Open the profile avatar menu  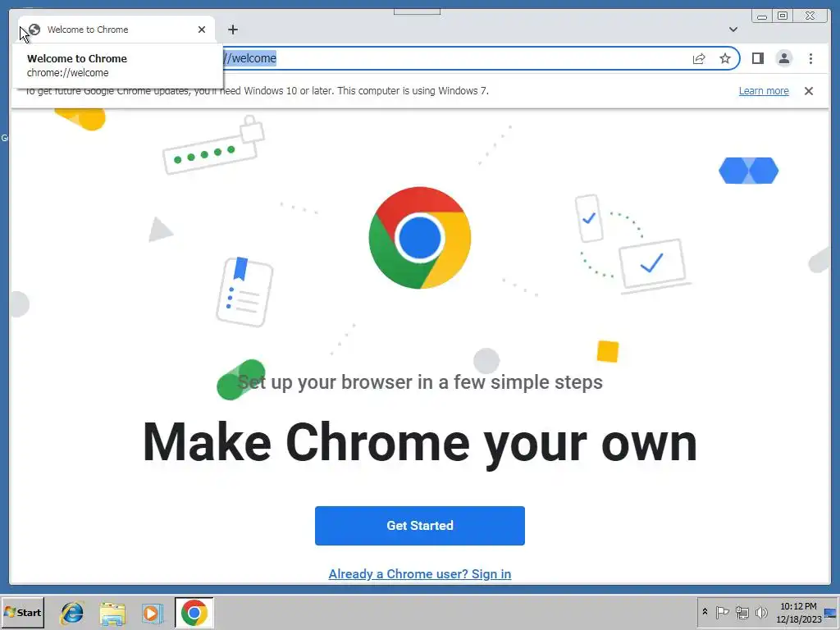click(x=783, y=58)
